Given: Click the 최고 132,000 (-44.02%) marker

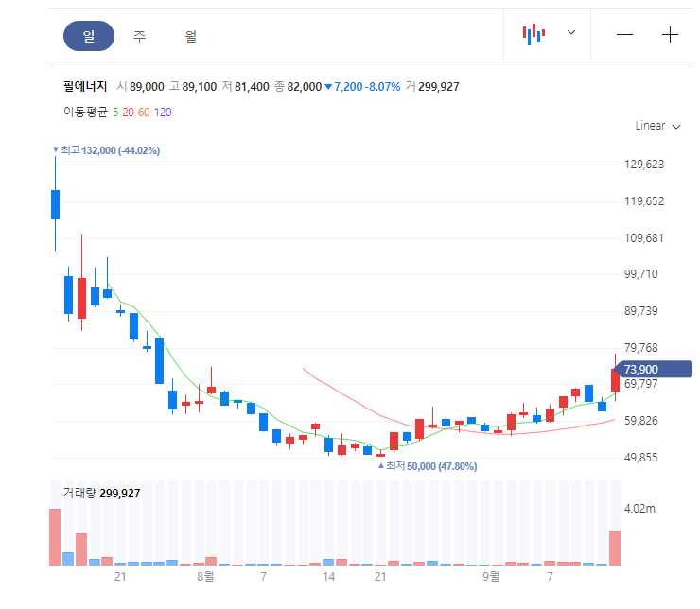Looking at the screenshot, I should coord(106,150).
